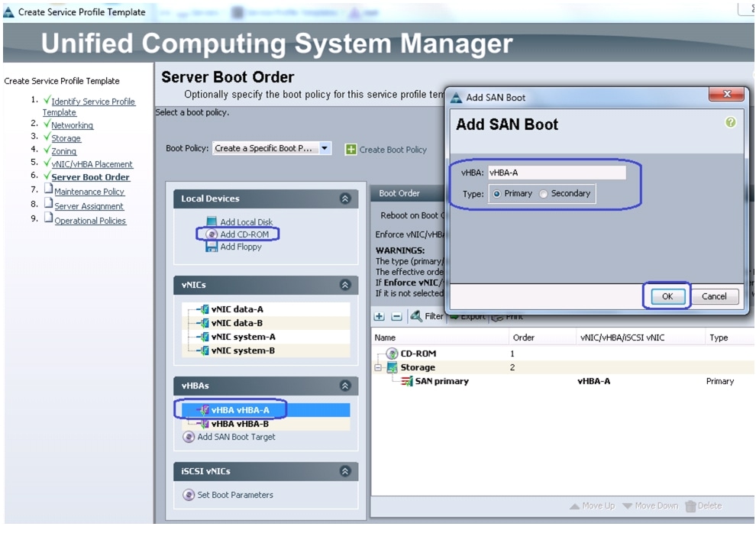Open the Boot Policy dropdown
756x546 pixels.
(x=325, y=148)
